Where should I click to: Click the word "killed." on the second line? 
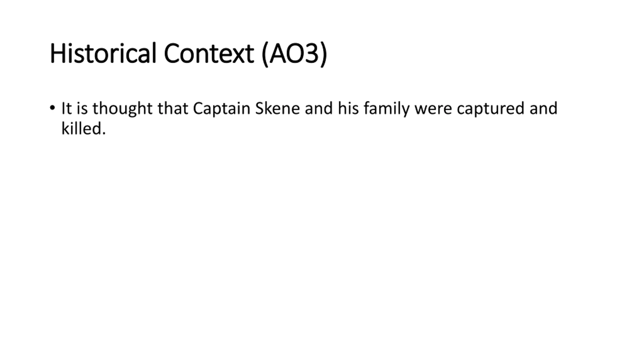pos(84,128)
